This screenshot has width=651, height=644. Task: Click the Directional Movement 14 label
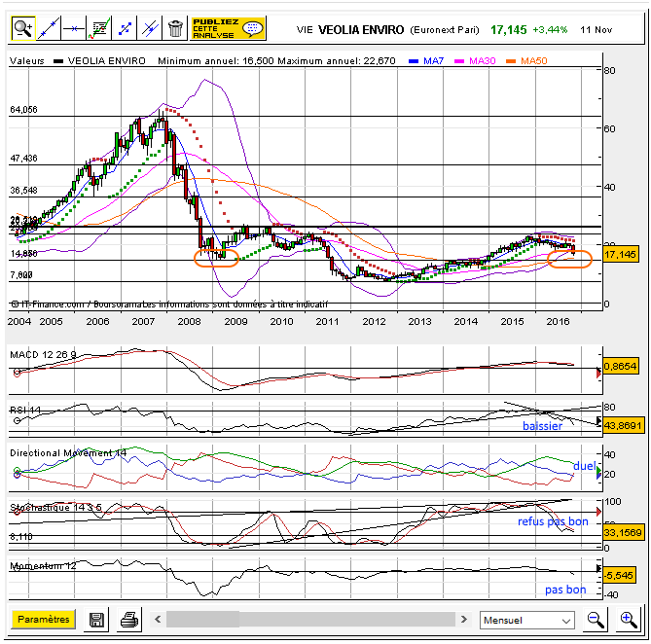pyautogui.click(x=68, y=453)
